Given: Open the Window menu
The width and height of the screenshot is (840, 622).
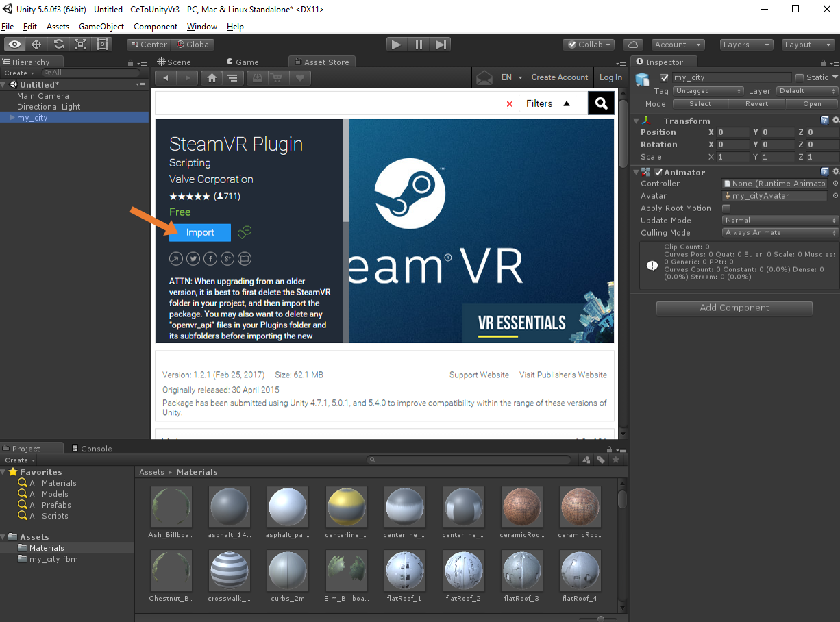Looking at the screenshot, I should pyautogui.click(x=202, y=27).
